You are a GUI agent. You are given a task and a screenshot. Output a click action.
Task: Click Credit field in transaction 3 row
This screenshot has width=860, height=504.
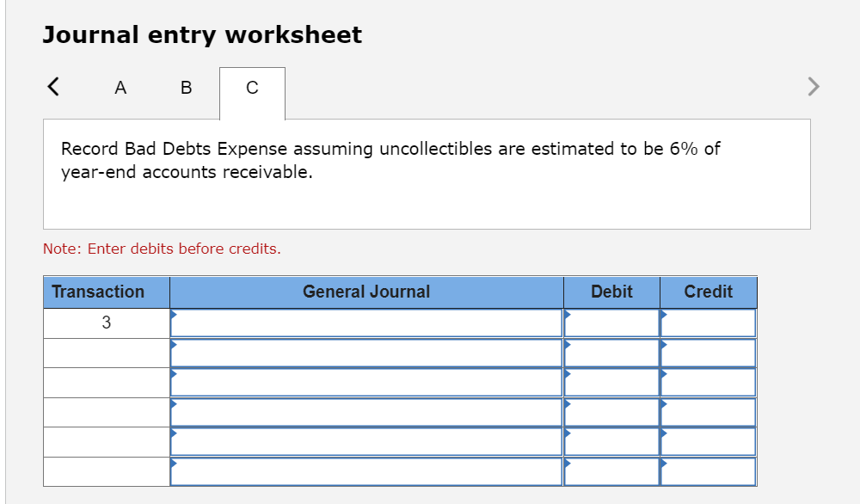[709, 323]
